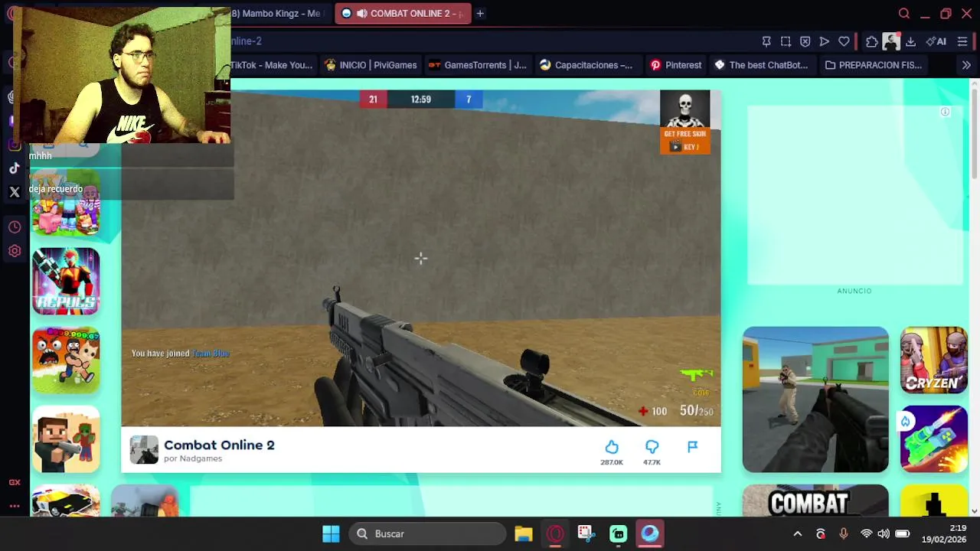Click the ad info icon on advertisement
Screen dimensions: 980x551
point(946,112)
